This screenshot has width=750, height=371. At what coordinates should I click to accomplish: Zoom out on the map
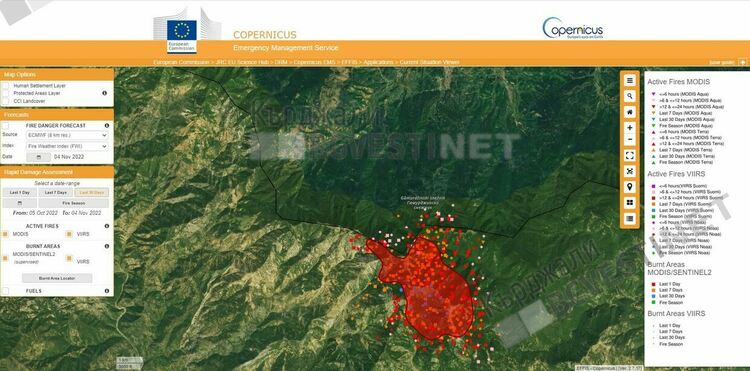(x=629, y=140)
